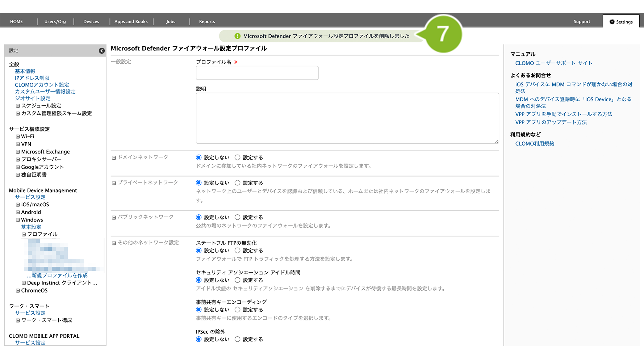Collapse the settings sidebar with arrow icon

point(102,51)
